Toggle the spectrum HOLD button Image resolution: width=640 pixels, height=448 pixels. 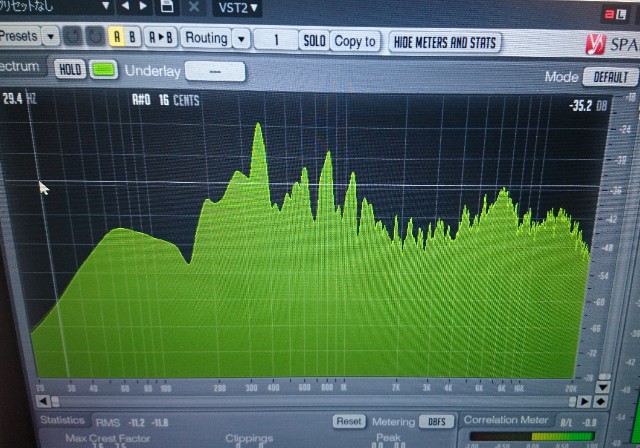70,69
